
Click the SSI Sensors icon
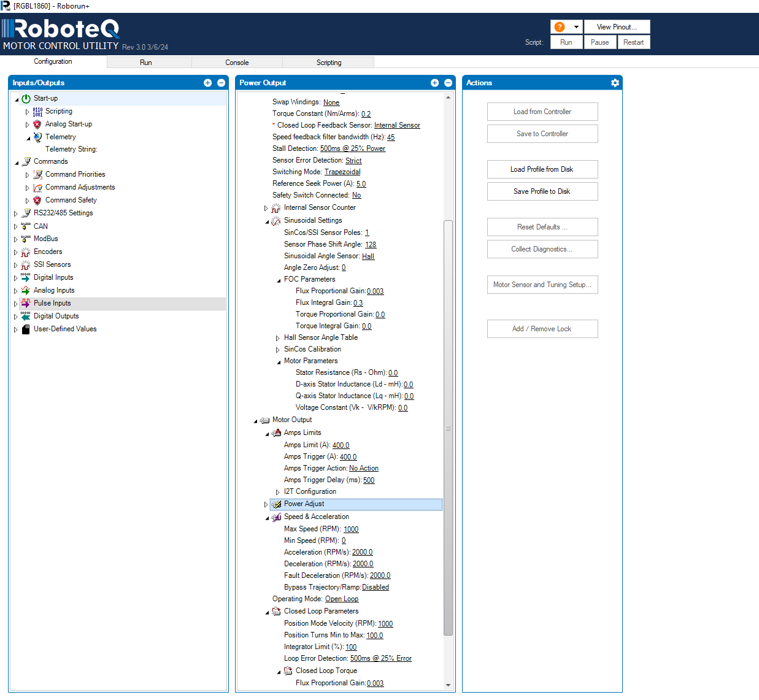click(26, 265)
